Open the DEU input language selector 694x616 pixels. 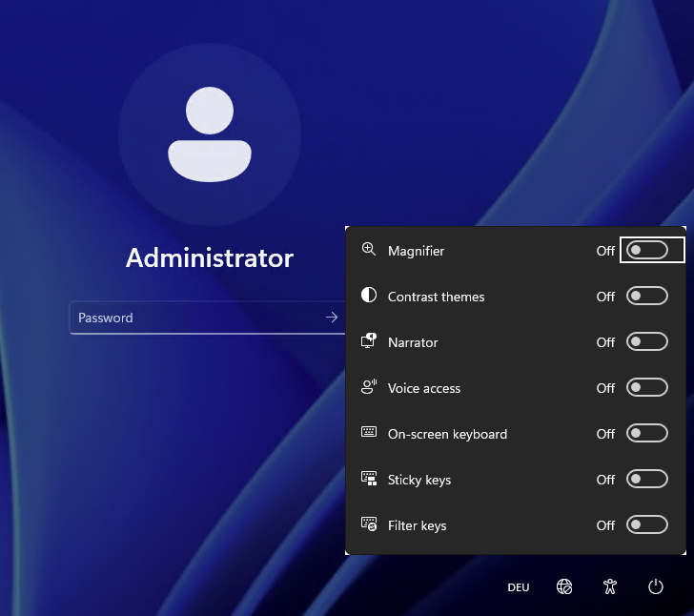coord(519,587)
